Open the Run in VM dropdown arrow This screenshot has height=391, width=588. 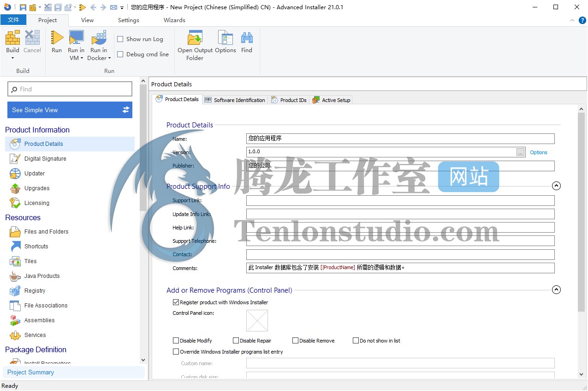(x=82, y=58)
